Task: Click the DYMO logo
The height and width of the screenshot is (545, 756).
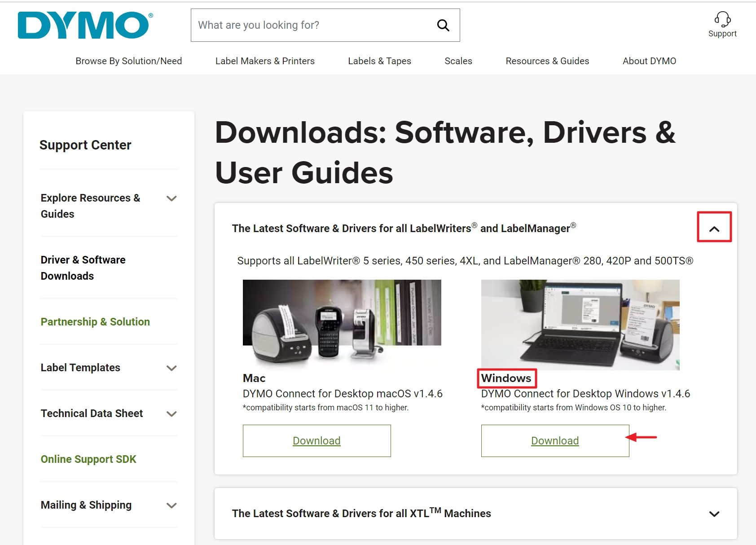Action: (x=85, y=25)
